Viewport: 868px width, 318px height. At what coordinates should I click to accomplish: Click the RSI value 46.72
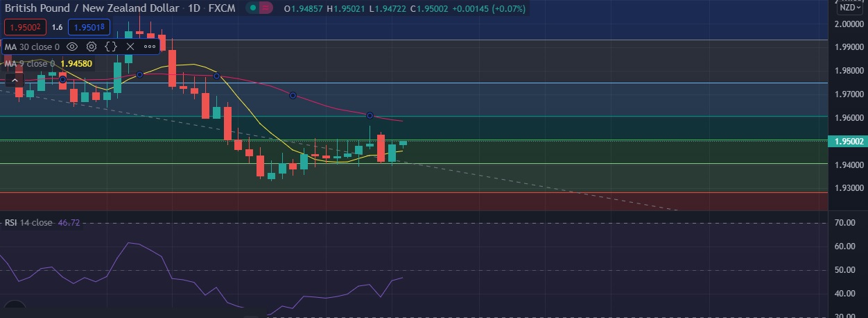coord(68,223)
